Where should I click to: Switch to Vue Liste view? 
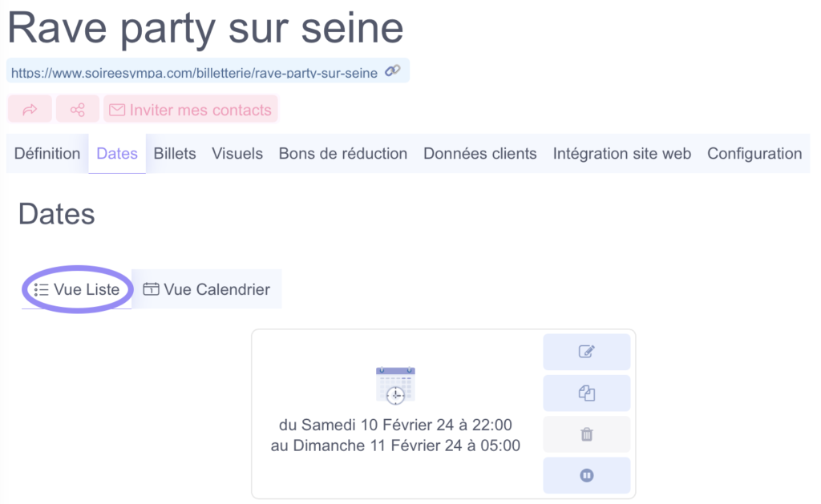click(x=76, y=289)
